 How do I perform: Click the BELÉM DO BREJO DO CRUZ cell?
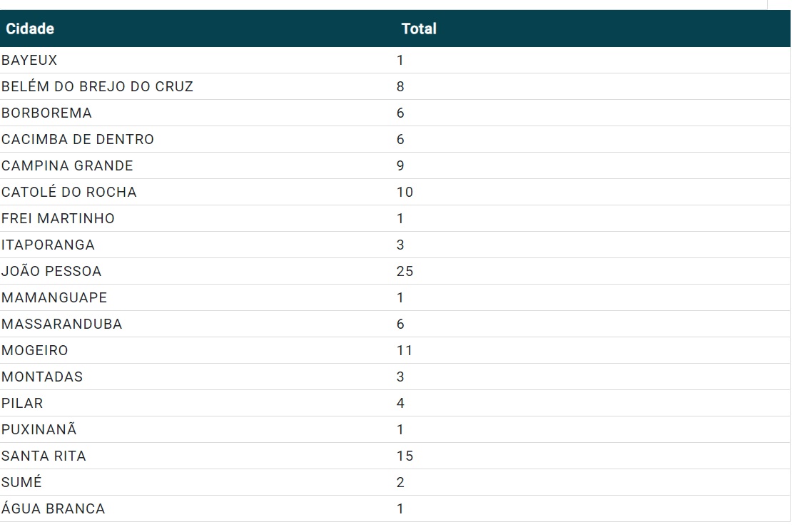pos(97,87)
